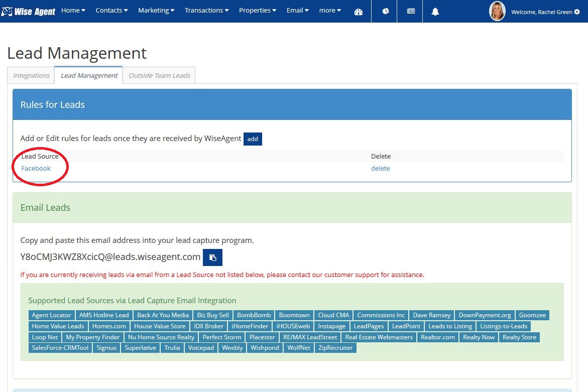This screenshot has height=392, width=588.
Task: Click the Goomzee tag
Action: (532, 315)
